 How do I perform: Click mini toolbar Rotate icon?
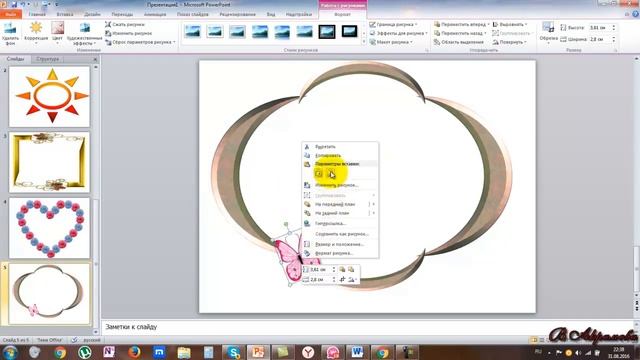pyautogui.click(x=352, y=280)
